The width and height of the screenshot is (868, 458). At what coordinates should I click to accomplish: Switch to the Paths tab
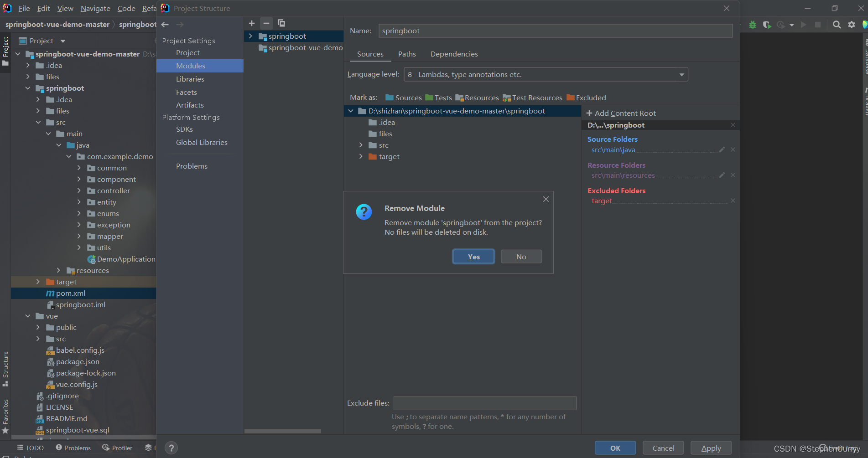click(x=407, y=54)
